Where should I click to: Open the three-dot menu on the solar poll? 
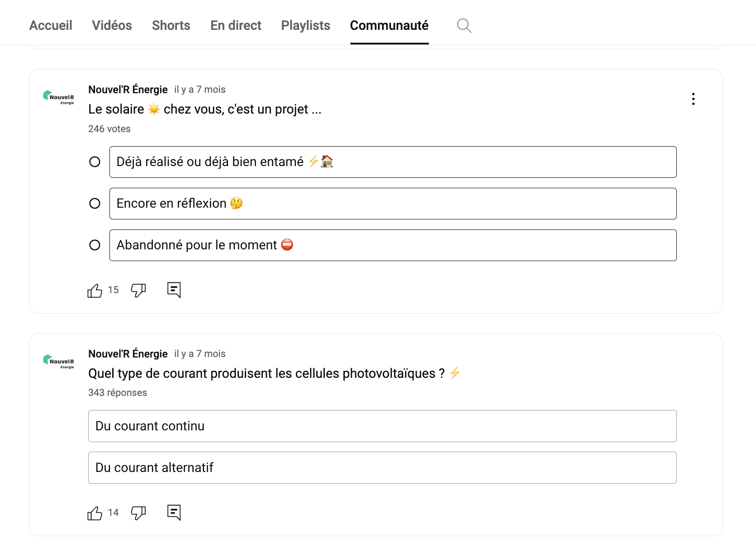[x=693, y=99]
